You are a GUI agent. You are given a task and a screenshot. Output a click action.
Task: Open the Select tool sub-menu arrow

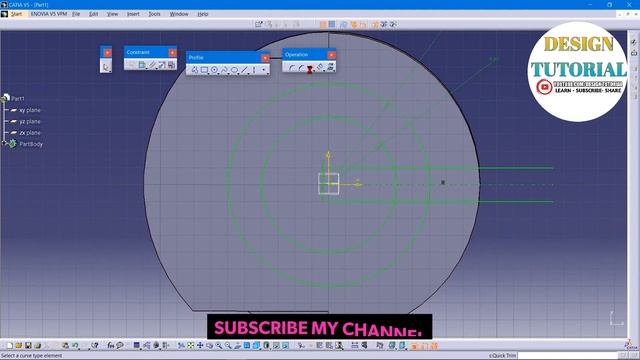(x=110, y=71)
